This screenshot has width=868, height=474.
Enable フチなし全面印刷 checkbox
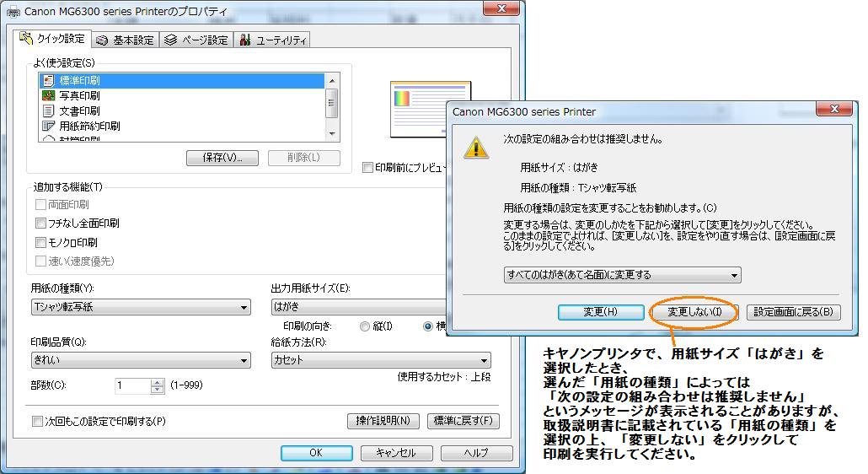pyautogui.click(x=40, y=224)
